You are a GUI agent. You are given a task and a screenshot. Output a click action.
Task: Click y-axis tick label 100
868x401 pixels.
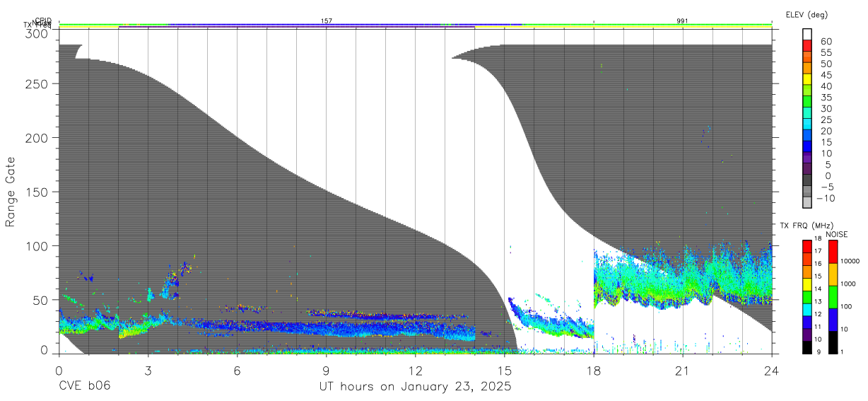(x=38, y=245)
